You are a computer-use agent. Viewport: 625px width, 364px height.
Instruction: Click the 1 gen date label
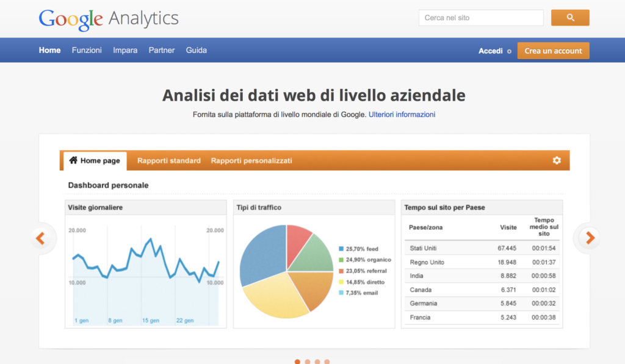[81, 320]
